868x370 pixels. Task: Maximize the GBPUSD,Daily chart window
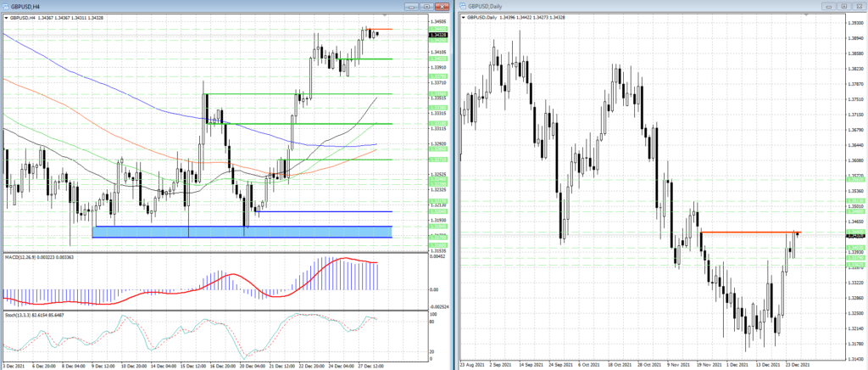pyautogui.click(x=844, y=6)
